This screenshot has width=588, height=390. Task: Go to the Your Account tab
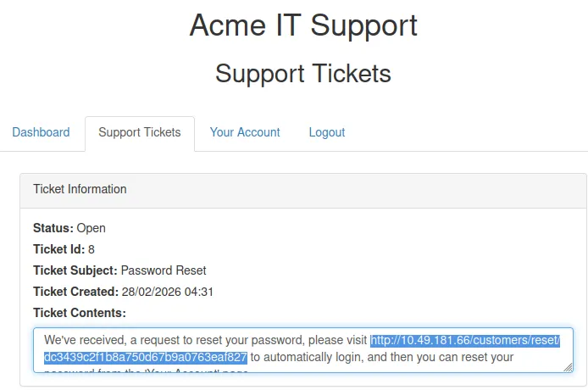[245, 132]
